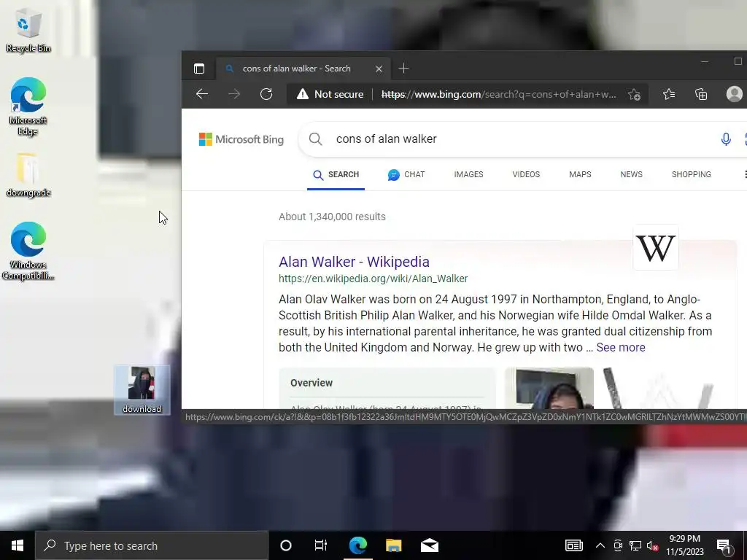The width and height of the screenshot is (747, 560).
Task: Open the Recycle Bin desktop icon
Action: point(28,31)
